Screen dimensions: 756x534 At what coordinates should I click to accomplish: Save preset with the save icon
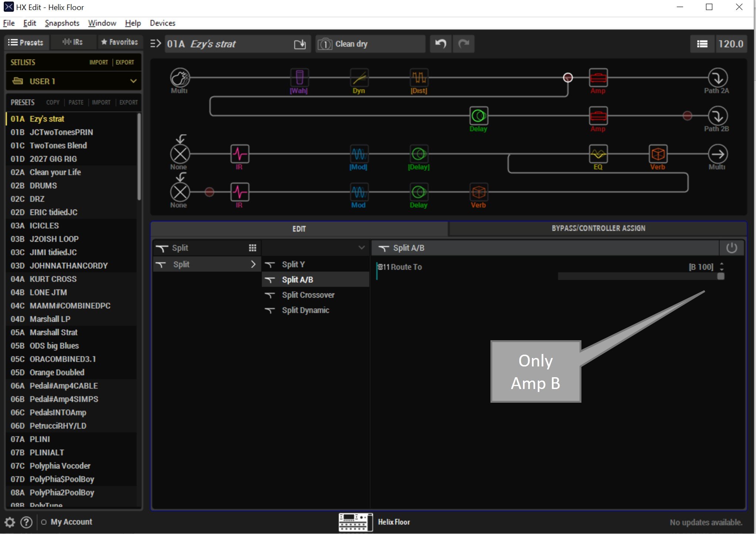(300, 44)
